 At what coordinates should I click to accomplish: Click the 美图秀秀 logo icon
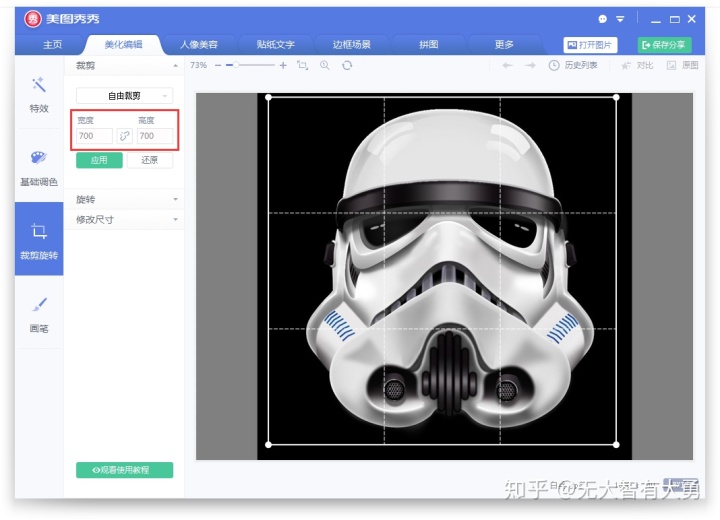coord(33,19)
